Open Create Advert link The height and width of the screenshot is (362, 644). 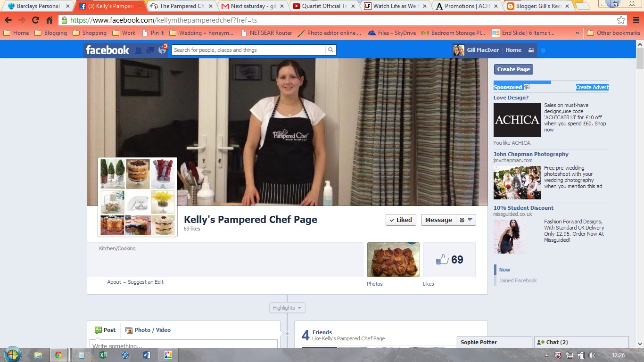(x=592, y=87)
